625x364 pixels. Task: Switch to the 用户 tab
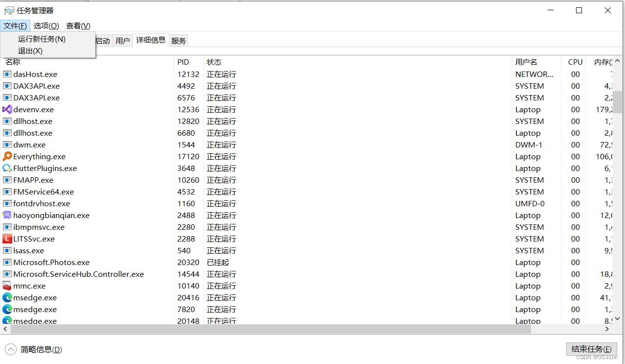(122, 41)
